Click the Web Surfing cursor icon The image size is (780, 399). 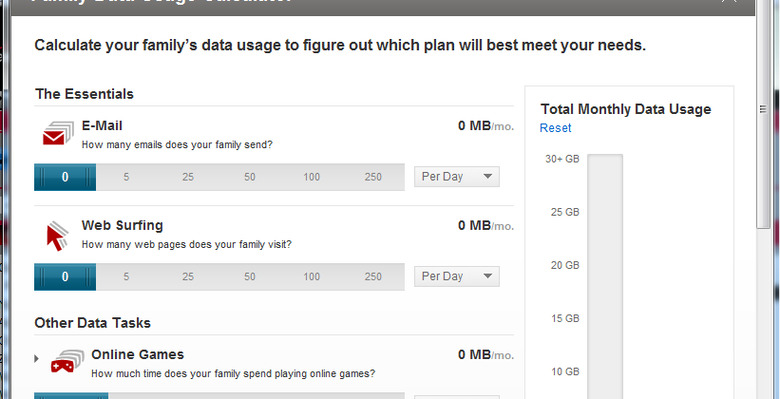point(57,236)
